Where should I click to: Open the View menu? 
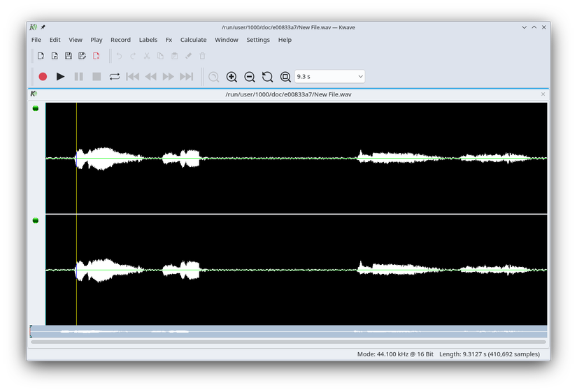pyautogui.click(x=76, y=40)
